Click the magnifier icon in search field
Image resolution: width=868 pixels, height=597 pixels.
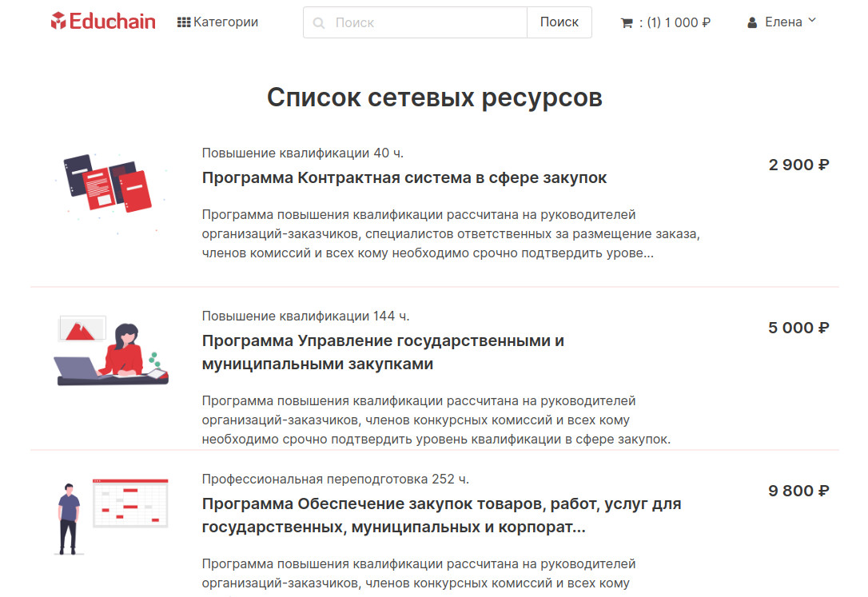coord(319,23)
